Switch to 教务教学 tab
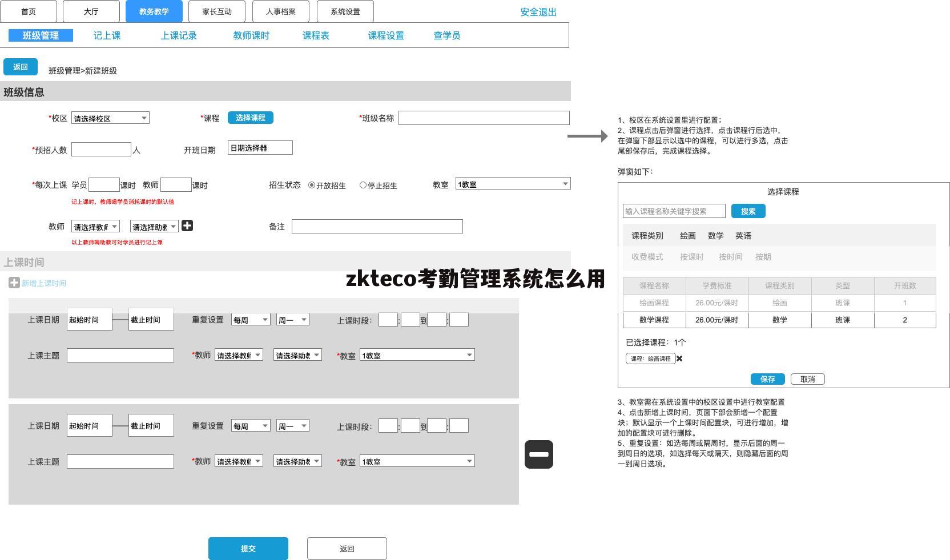Viewport: 950px width, 560px height. [154, 11]
